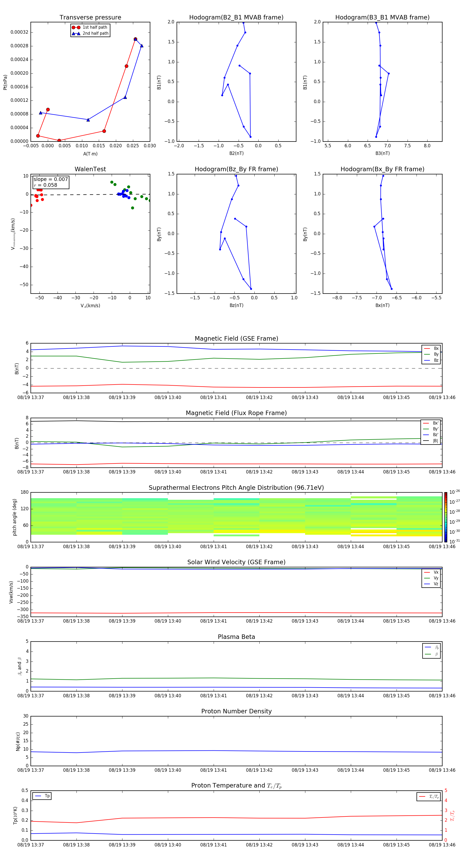Click the 'Bx(nT)' x-axis label
The image size is (473, 868).
382,305
